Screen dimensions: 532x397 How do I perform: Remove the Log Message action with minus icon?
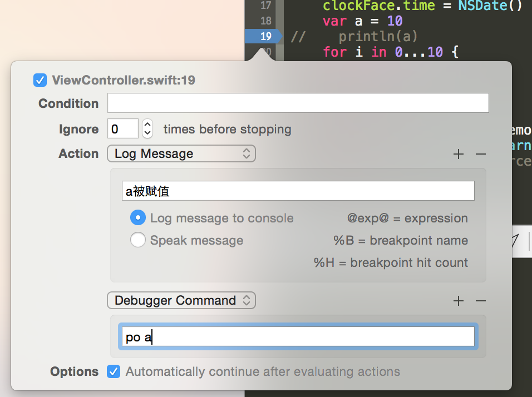(480, 154)
